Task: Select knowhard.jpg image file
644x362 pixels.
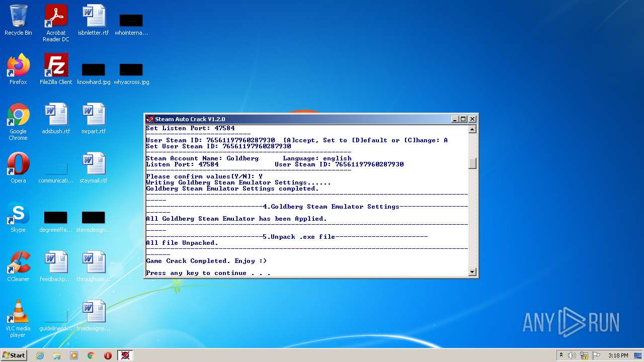Action: [x=94, y=73]
